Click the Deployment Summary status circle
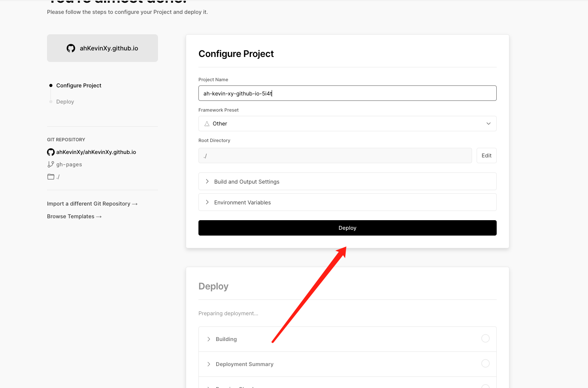This screenshot has width=588, height=388. (485, 363)
